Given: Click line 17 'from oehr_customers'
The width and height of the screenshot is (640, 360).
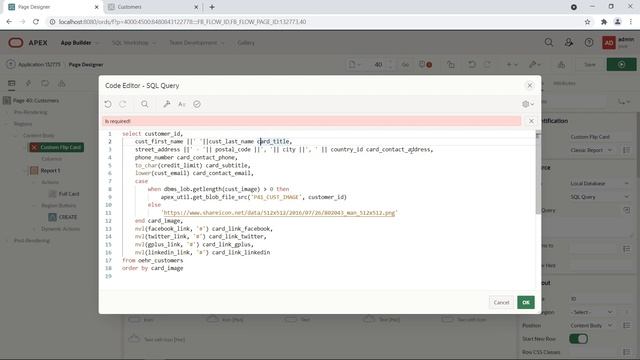Looking at the screenshot, I should pos(152,260).
